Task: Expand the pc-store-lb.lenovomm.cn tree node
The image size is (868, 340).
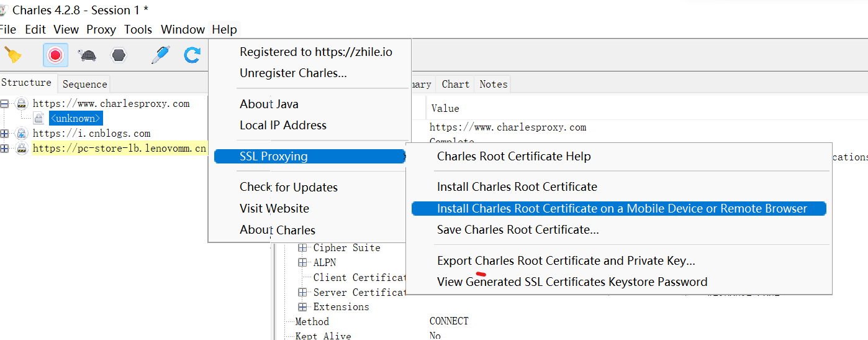Action: 5,149
